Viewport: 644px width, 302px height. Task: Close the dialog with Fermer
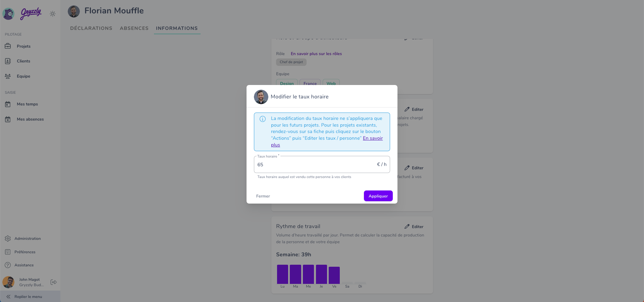[x=263, y=196]
